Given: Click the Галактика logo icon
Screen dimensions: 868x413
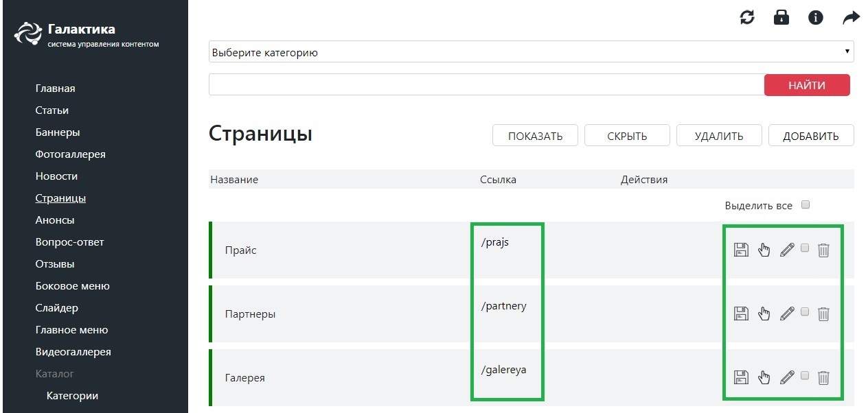Looking at the screenshot, I should point(28,34).
